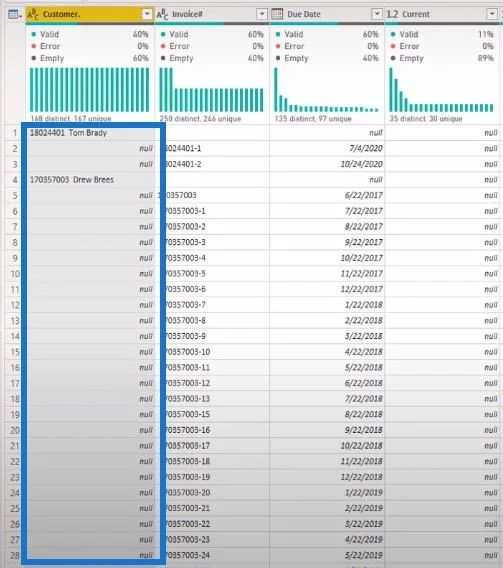The image size is (503, 568).
Task: Click the Invoice# column distribution chart
Action: [211, 89]
